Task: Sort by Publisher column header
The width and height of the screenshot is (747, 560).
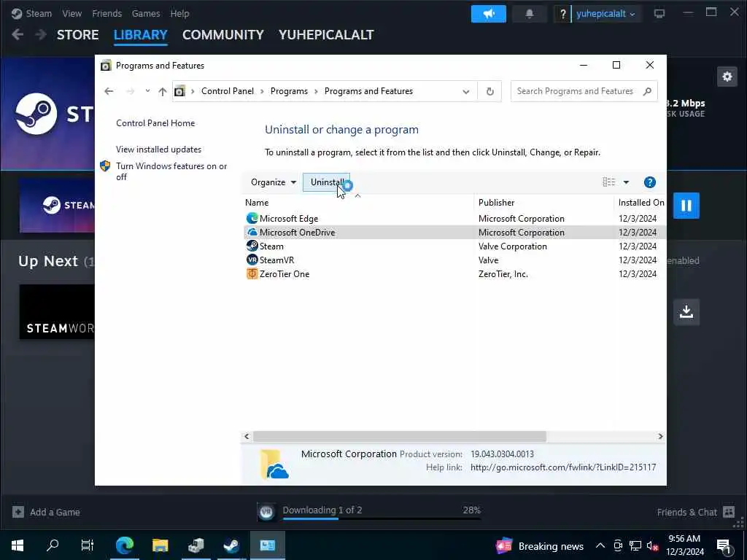Action: tap(496, 203)
